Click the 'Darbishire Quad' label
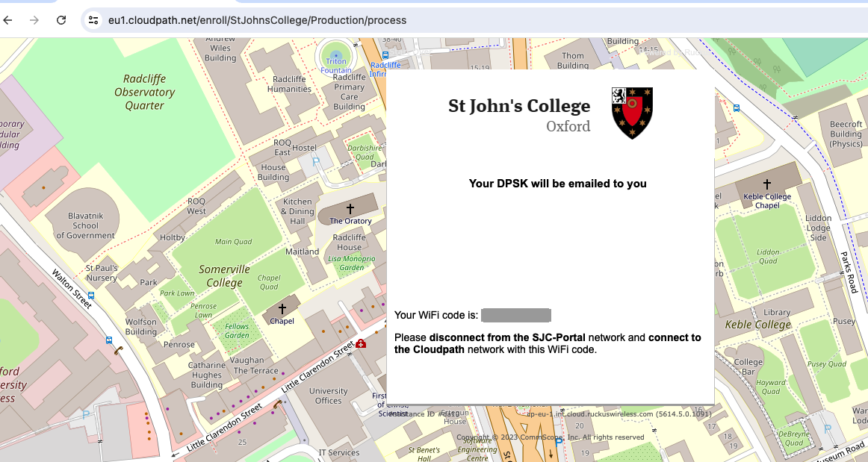The width and height of the screenshot is (868, 462). pos(365,152)
